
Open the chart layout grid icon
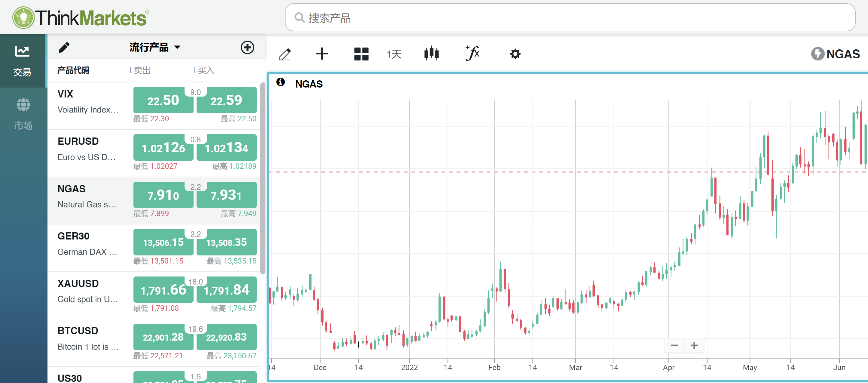[361, 54]
